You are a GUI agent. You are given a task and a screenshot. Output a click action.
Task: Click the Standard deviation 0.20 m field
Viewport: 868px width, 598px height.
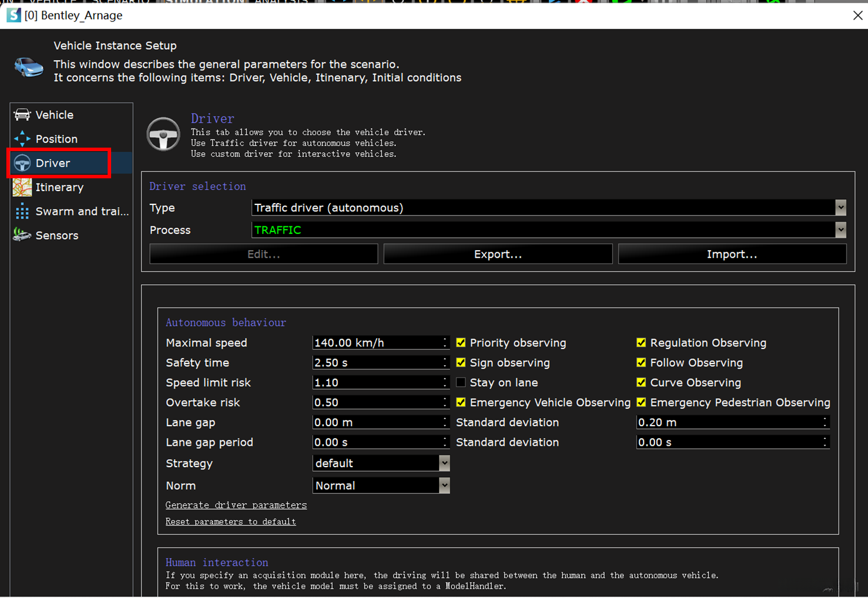pyautogui.click(x=733, y=422)
